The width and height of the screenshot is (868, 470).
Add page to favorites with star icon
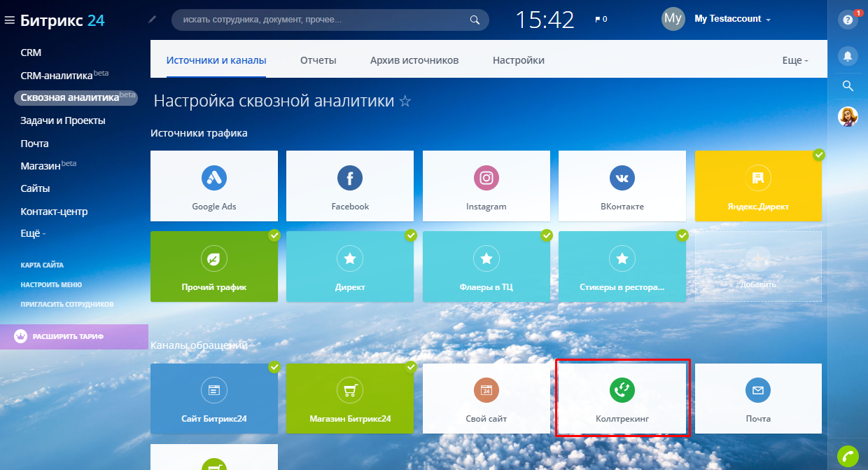click(405, 102)
